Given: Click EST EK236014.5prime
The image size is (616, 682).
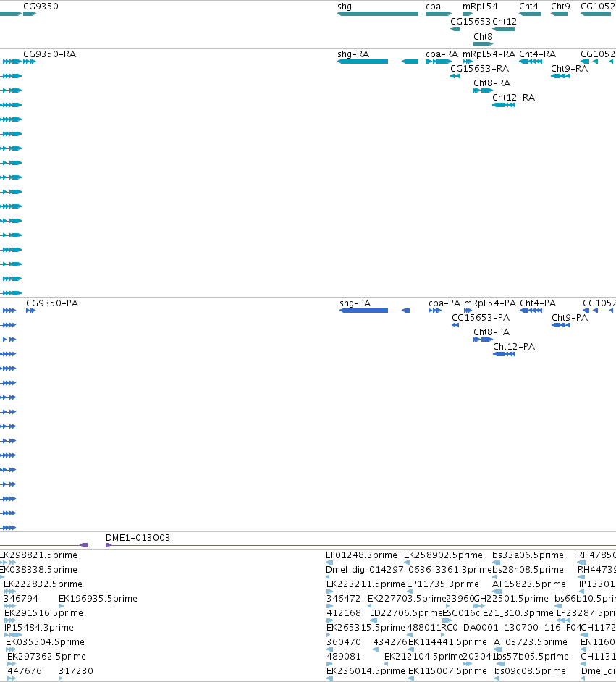Looking at the screenshot, I should pos(366,671).
